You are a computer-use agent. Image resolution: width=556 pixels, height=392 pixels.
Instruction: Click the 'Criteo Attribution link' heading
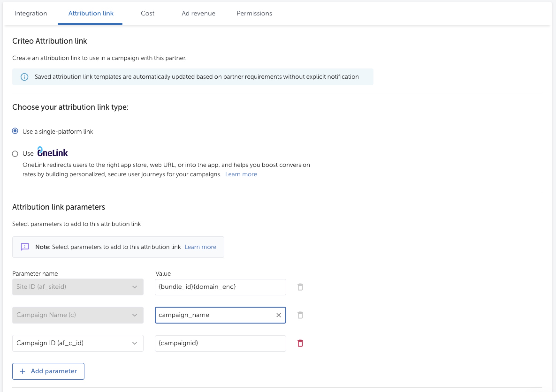50,41
